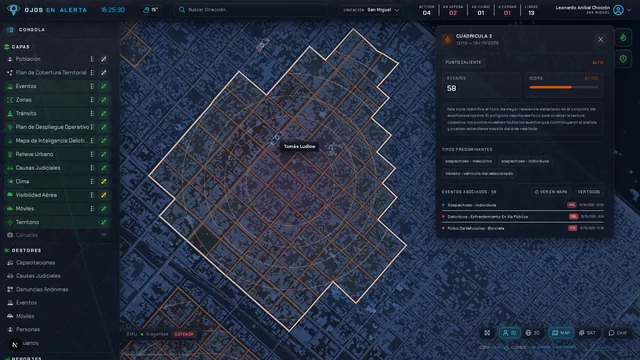Click the Ver Todos button
This screenshot has height=360, width=640.
pyautogui.click(x=588, y=192)
